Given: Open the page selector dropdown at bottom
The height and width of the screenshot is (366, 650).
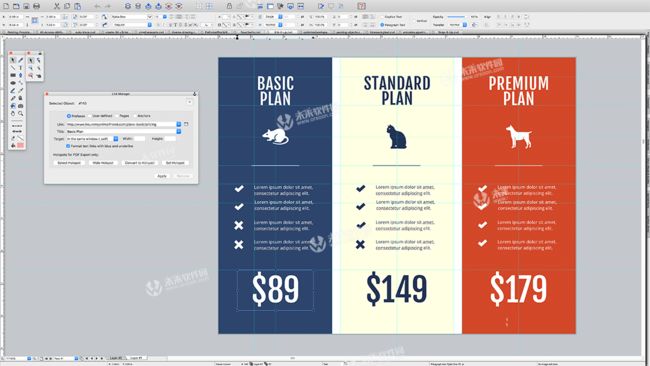Looking at the screenshot, I should click(76, 358).
